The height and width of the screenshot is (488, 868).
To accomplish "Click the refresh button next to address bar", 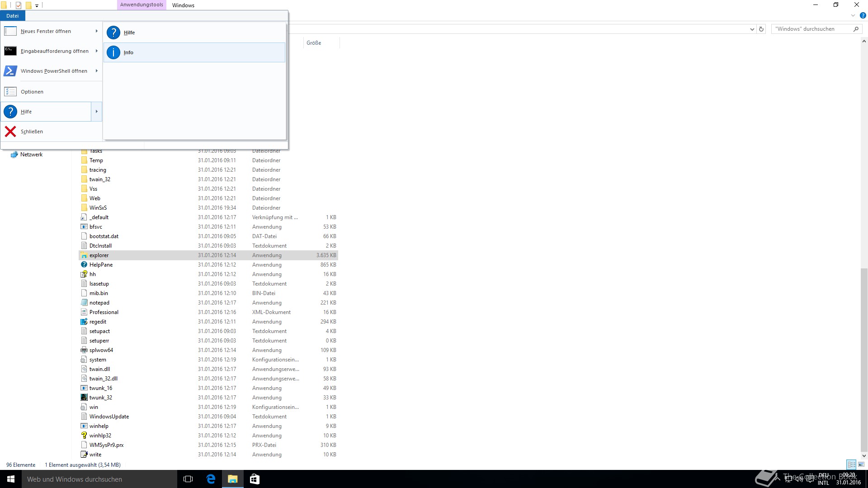I will 761,29.
